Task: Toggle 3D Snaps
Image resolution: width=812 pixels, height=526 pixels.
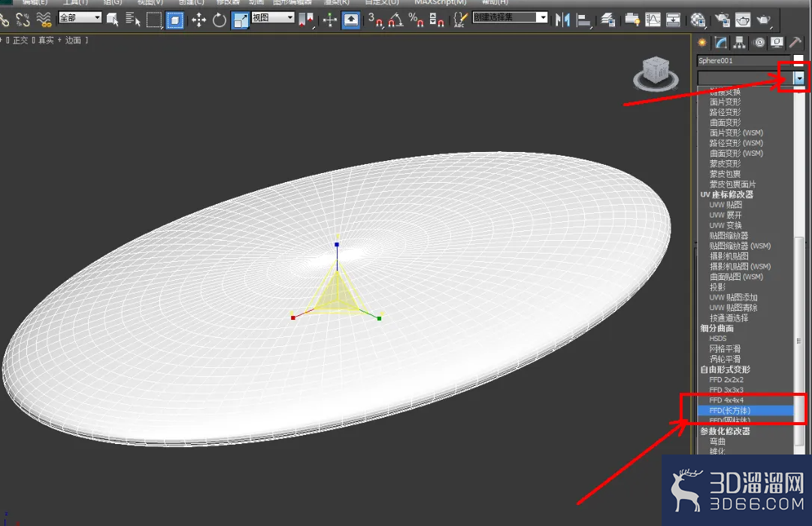Action: pos(375,20)
